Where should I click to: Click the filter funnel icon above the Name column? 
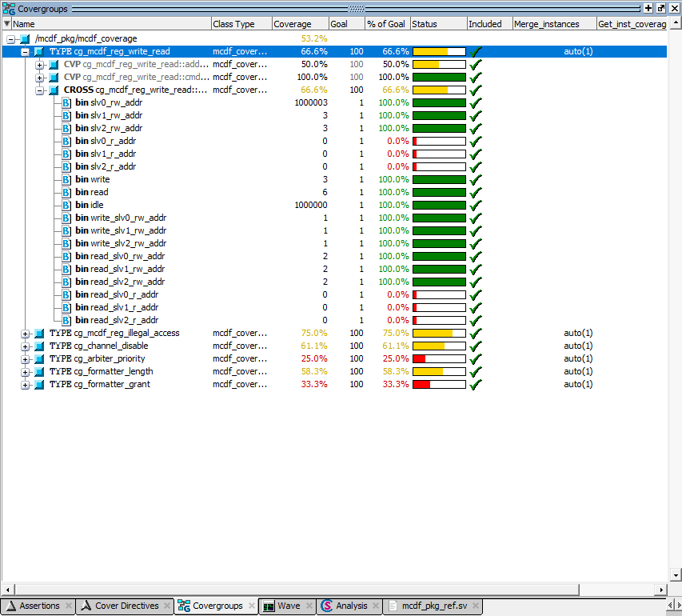point(6,24)
